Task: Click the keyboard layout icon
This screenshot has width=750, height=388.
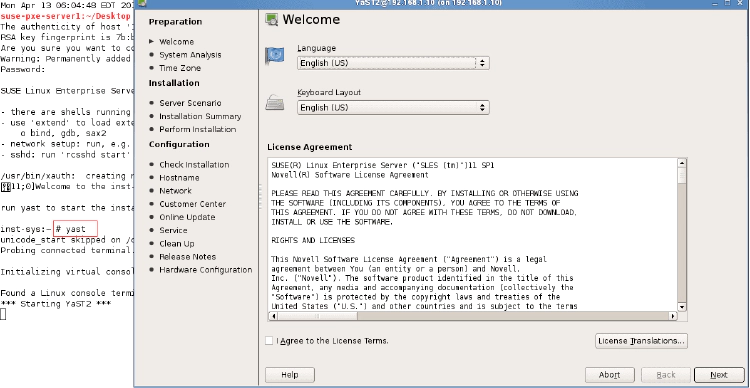Action: click(x=275, y=102)
